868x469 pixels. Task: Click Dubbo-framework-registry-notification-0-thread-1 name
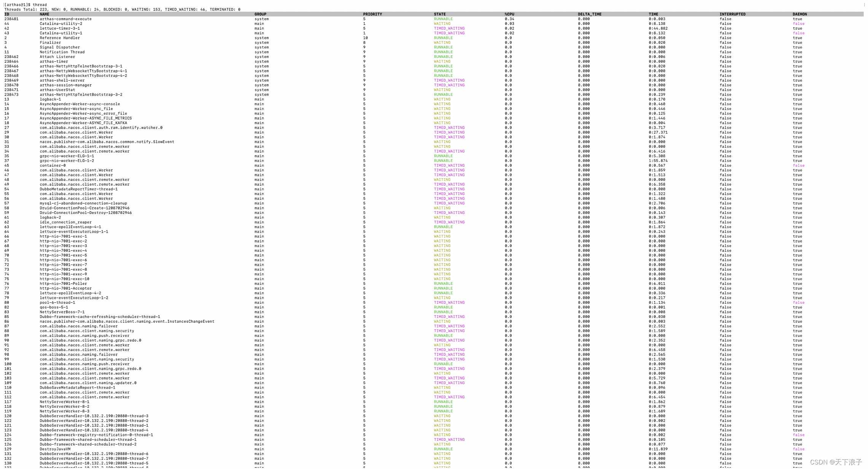pyautogui.click(x=96, y=435)
